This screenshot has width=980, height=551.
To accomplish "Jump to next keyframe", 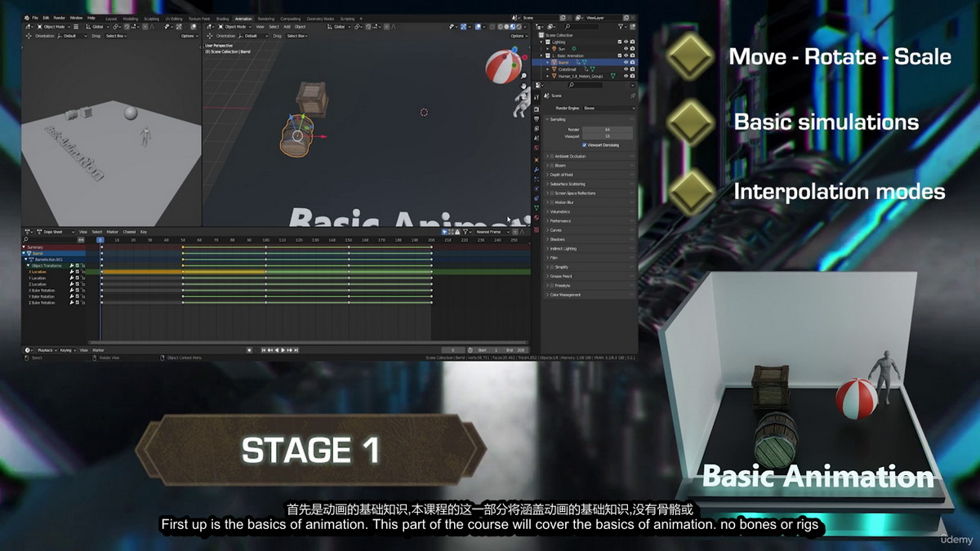I will [x=290, y=350].
